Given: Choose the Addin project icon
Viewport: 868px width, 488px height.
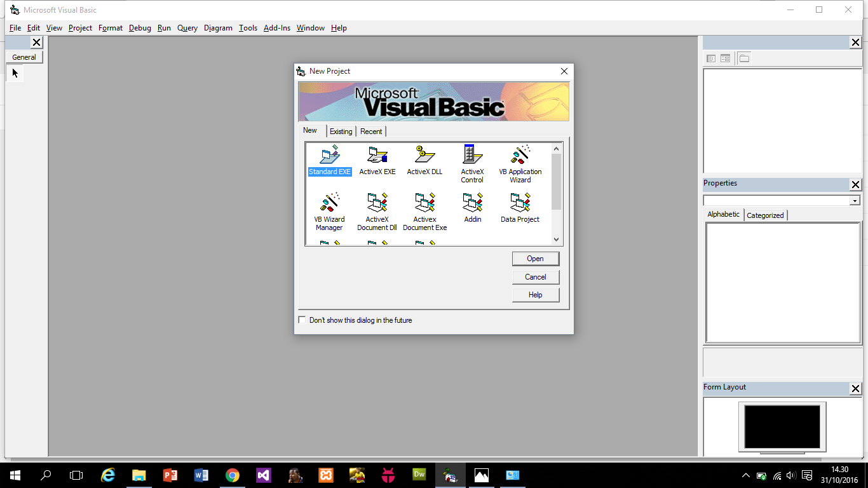Looking at the screenshot, I should click(472, 208).
